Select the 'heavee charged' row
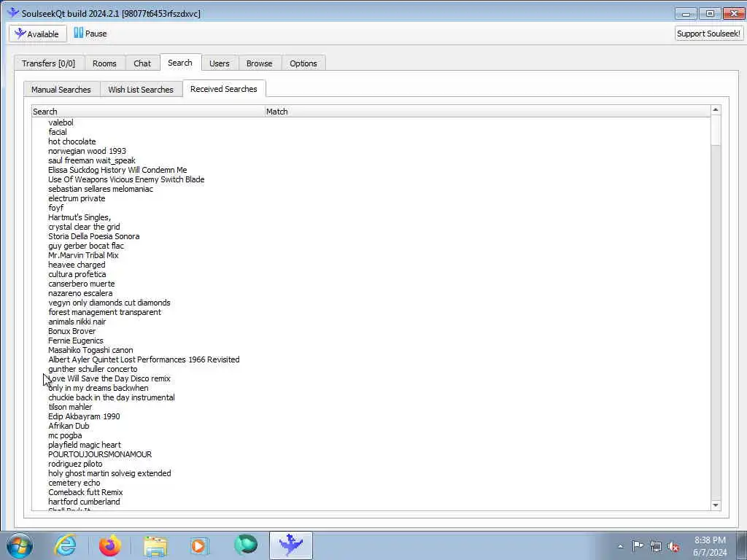 pyautogui.click(x=77, y=265)
